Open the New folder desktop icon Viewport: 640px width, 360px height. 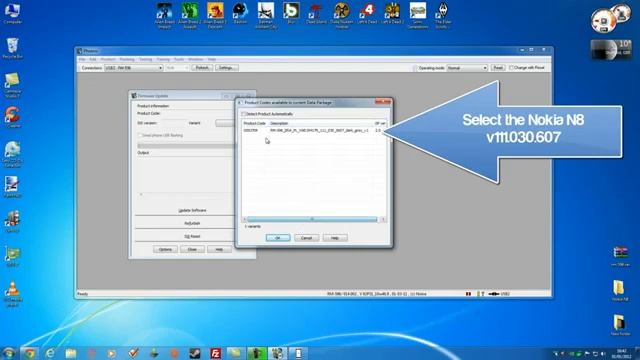(x=620, y=325)
